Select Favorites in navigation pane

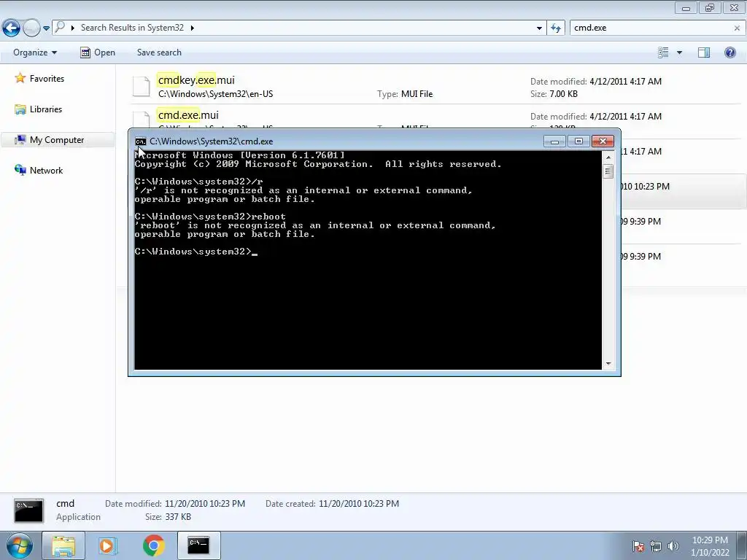47,79
